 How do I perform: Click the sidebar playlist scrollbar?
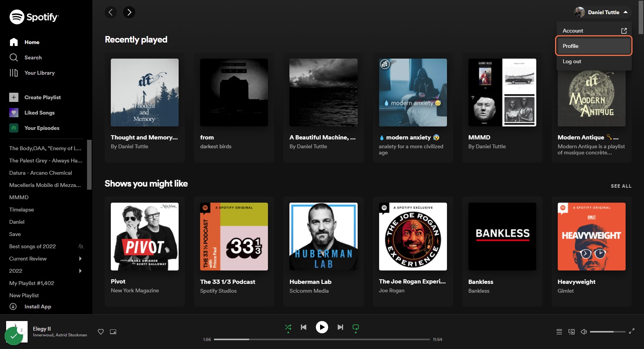click(x=89, y=165)
